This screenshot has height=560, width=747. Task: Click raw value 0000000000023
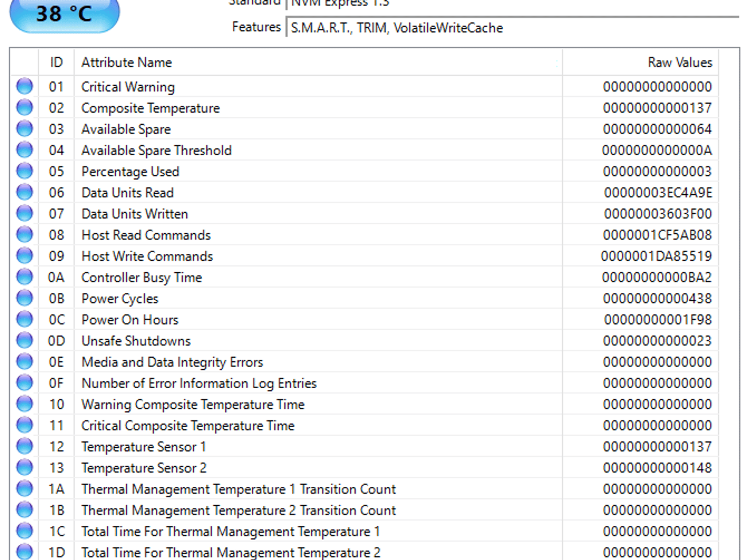[x=657, y=341]
